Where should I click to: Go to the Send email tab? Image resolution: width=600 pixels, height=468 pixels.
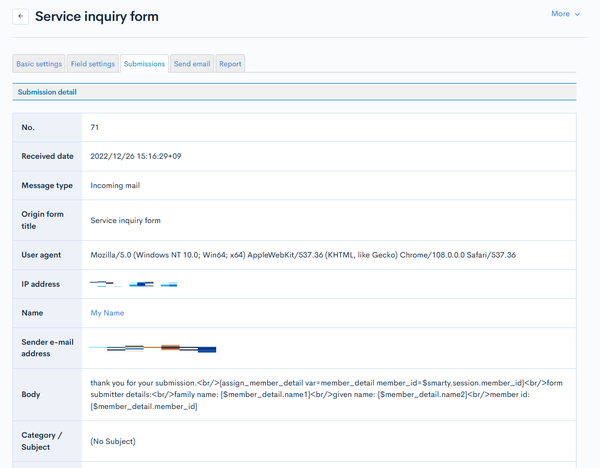192,64
